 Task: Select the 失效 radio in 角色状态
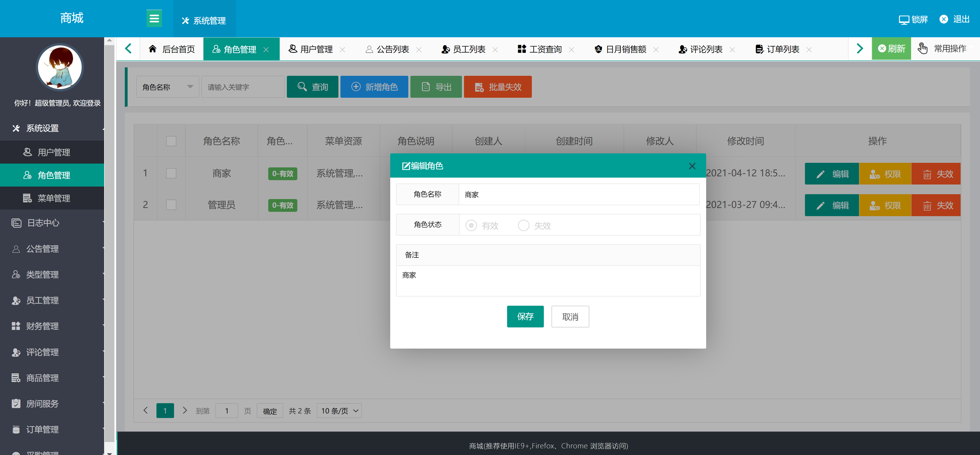523,225
